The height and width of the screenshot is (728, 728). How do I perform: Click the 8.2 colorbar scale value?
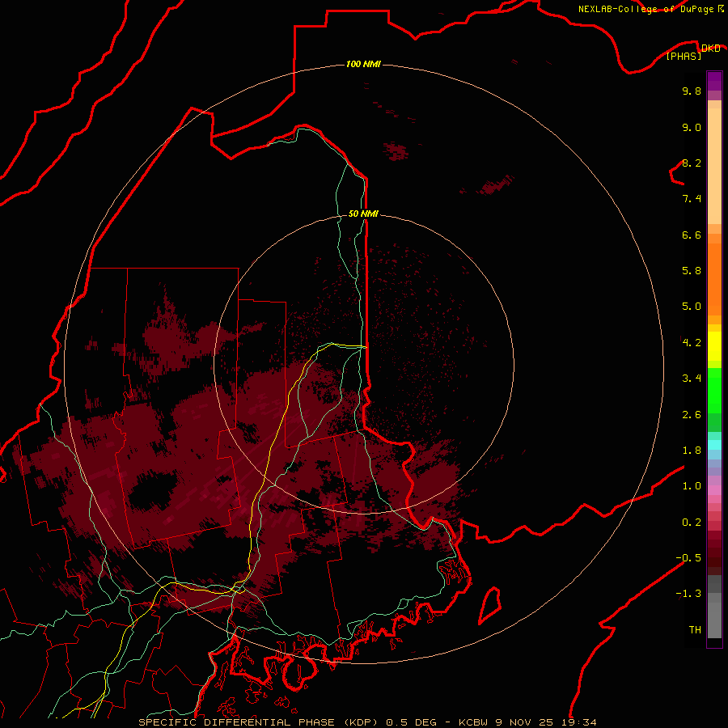(692, 163)
